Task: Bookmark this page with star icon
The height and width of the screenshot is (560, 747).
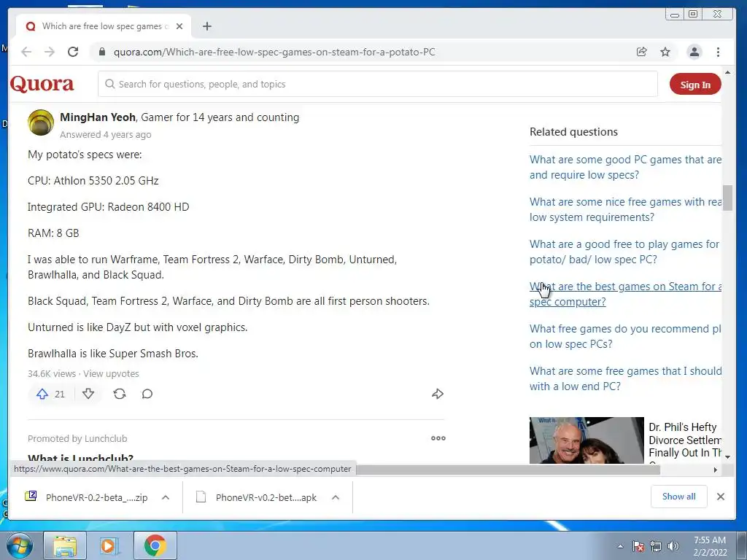Action: click(x=665, y=52)
